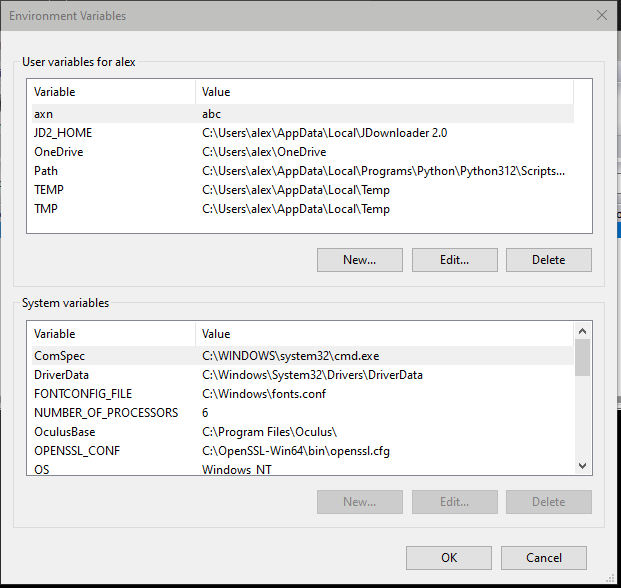Click the Drivers\DriverData path value
Screen dimensions: 621x588
pyautogui.click(x=312, y=375)
